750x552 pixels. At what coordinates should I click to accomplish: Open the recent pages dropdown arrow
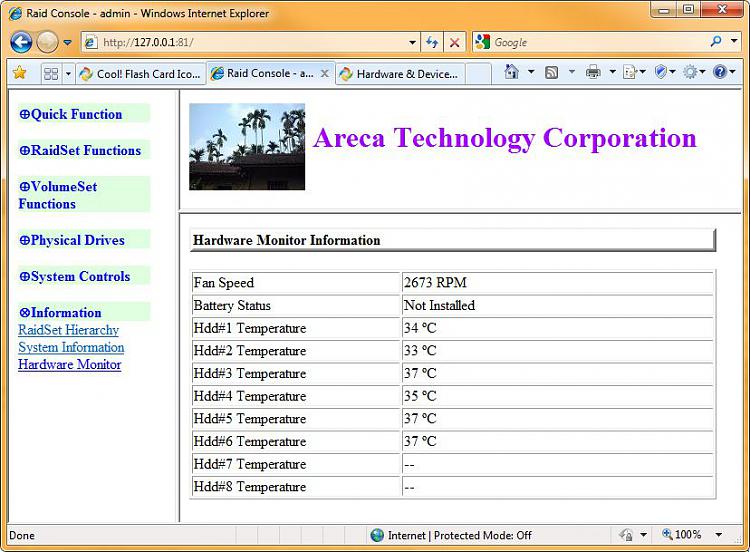67,43
